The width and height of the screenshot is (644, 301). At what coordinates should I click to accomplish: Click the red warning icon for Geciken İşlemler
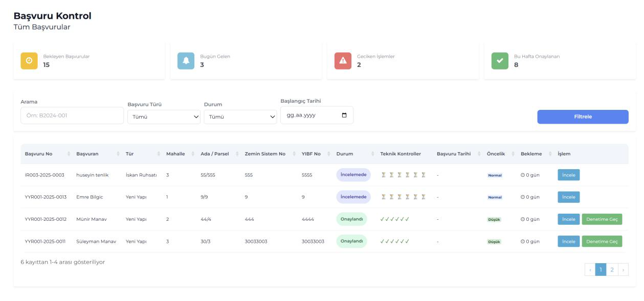tap(343, 61)
